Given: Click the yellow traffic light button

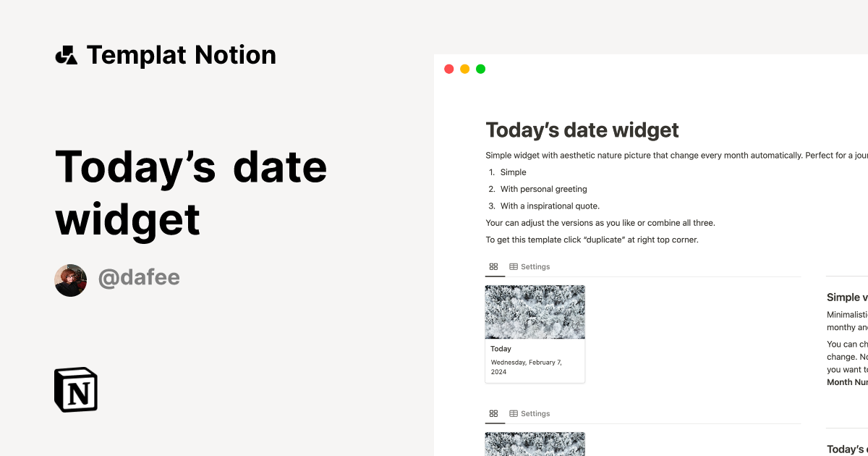Looking at the screenshot, I should 464,69.
